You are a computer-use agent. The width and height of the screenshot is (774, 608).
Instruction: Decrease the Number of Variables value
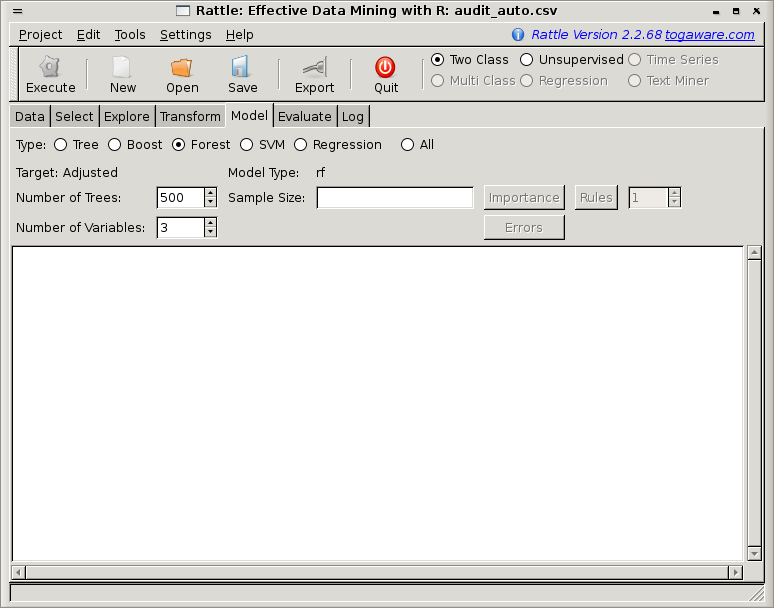pyautogui.click(x=211, y=232)
